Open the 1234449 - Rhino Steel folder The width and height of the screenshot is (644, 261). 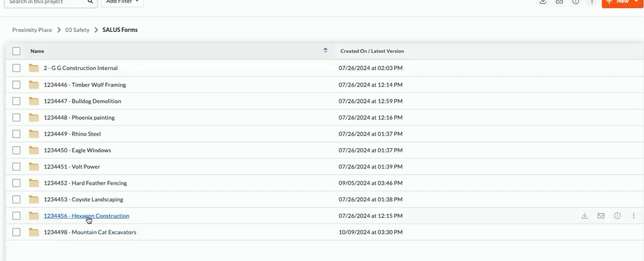click(x=72, y=134)
